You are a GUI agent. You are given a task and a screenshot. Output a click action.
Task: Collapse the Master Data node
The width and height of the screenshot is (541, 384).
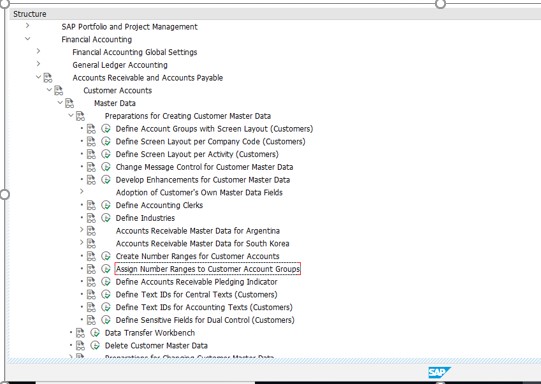click(60, 102)
